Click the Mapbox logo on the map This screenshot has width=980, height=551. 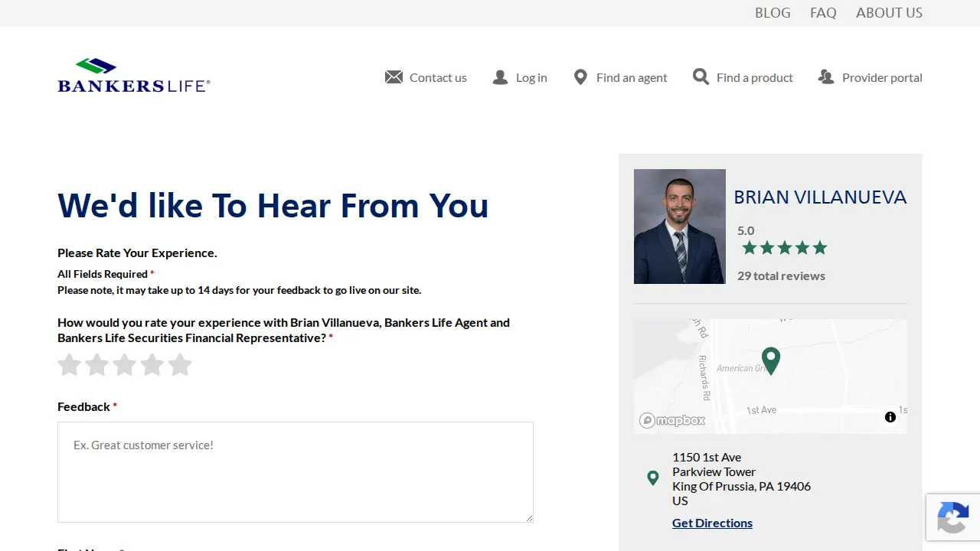click(672, 420)
